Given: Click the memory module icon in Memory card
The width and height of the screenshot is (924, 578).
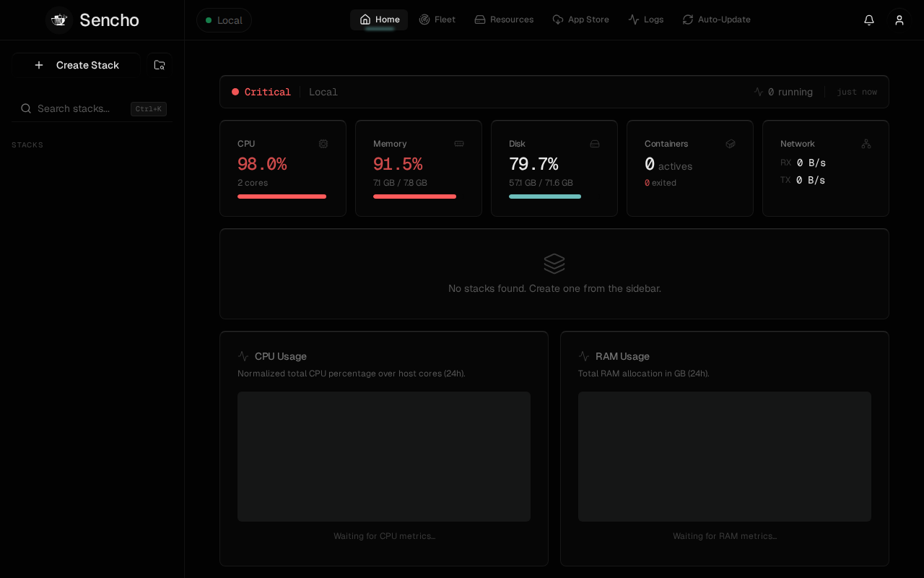Looking at the screenshot, I should tap(459, 144).
